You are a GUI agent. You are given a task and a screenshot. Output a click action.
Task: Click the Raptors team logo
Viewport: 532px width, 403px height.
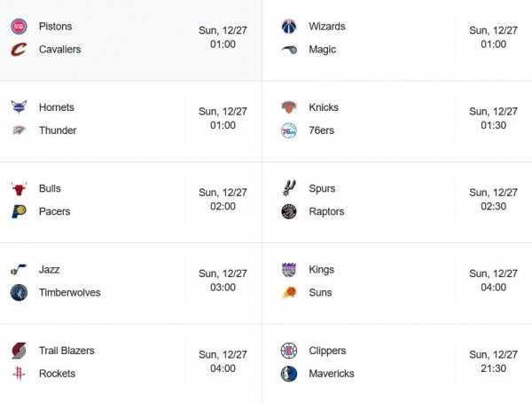click(289, 211)
